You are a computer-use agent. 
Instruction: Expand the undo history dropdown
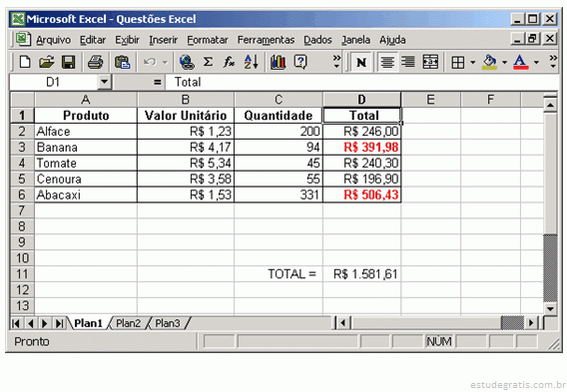[x=165, y=62]
